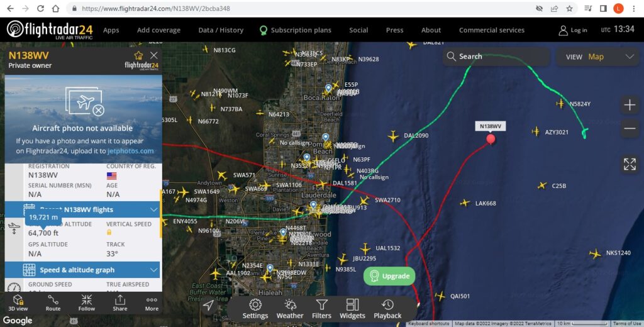Open the Social menu
Image resolution: width=644 pixels, height=327 pixels.
pos(358,30)
